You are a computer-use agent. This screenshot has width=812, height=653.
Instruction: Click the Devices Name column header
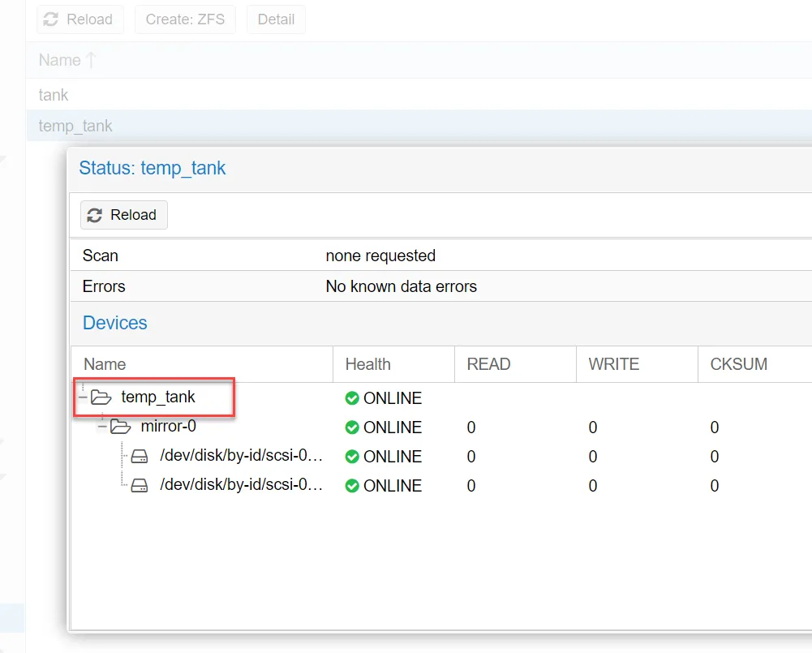(x=202, y=364)
